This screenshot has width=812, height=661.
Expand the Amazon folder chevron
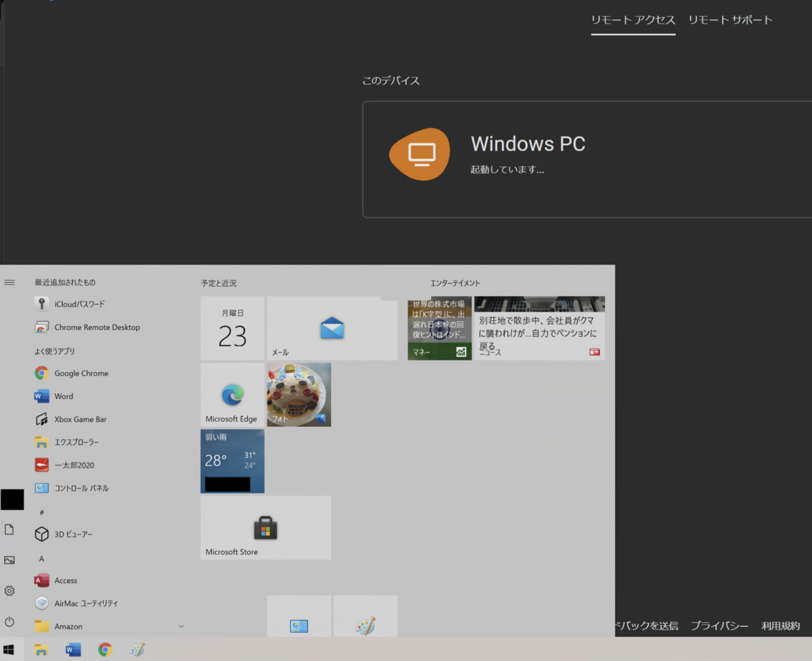181,626
